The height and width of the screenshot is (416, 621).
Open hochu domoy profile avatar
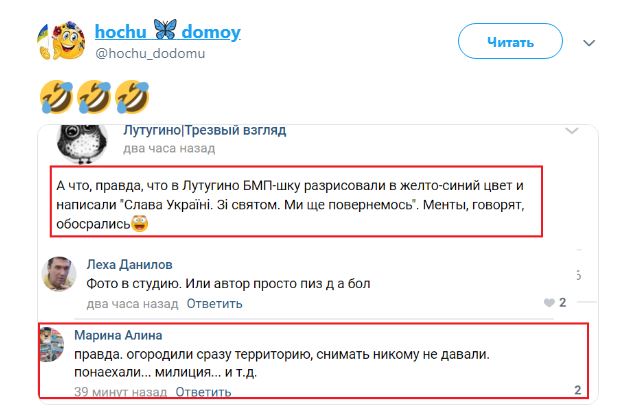pos(61,40)
